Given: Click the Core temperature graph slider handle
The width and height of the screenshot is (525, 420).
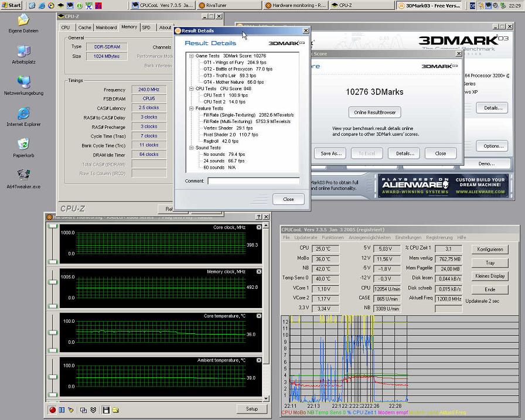Looking at the screenshot, I should click(53, 332).
